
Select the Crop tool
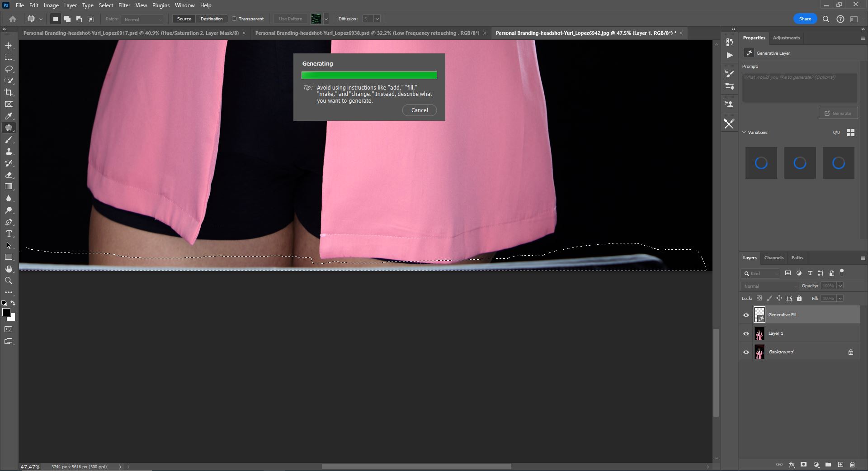point(8,92)
